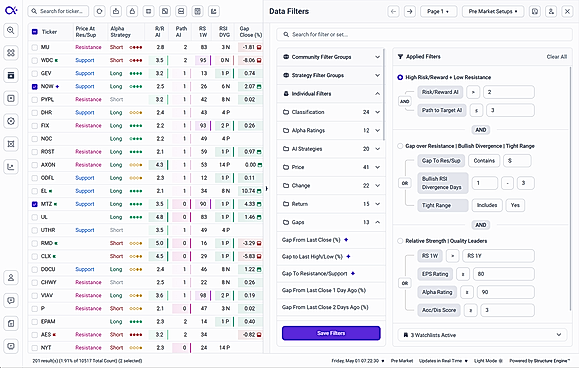Click the chart toolbar icon at the top
This screenshot has width=579, height=368.
click(x=214, y=11)
